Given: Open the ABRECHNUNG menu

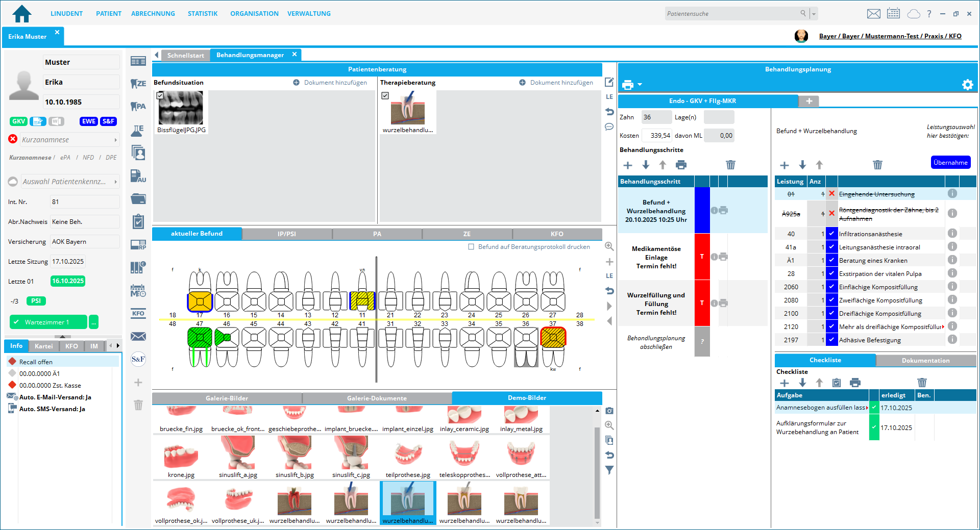Looking at the screenshot, I should [x=153, y=14].
